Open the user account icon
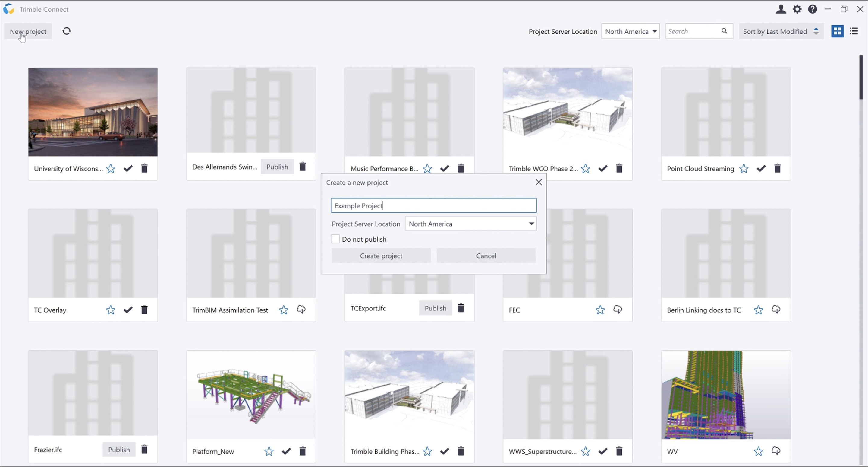The image size is (868, 467). point(781,9)
